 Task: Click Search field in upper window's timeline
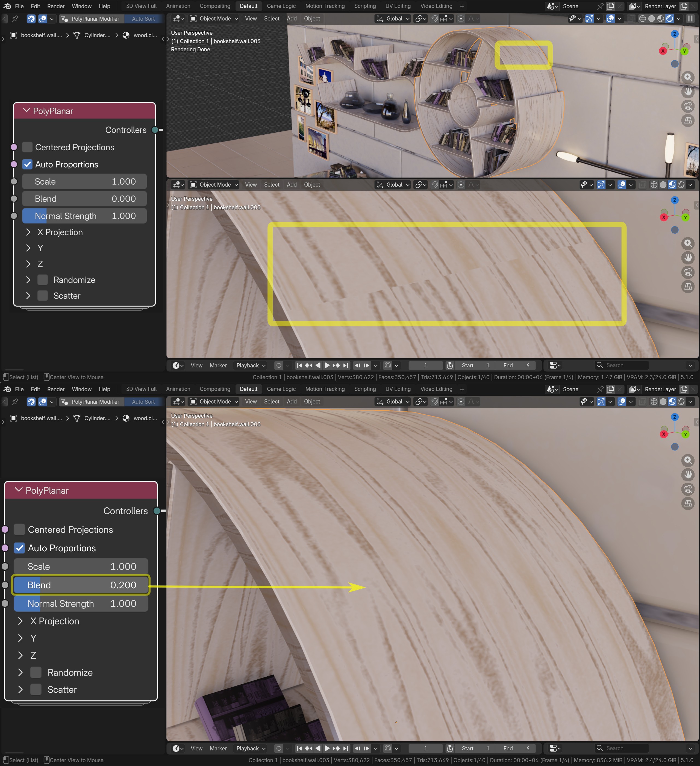coord(622,366)
